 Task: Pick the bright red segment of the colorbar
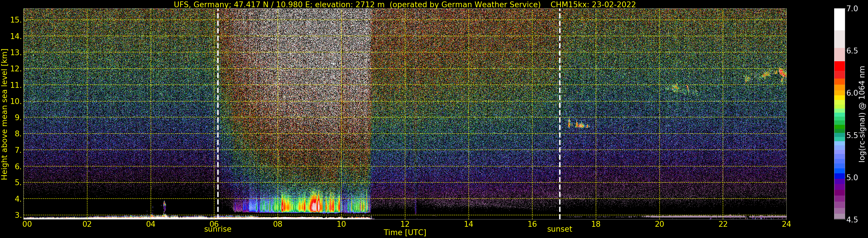coord(839,66)
